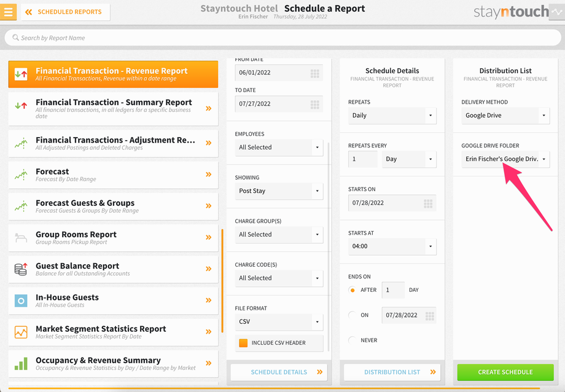Open the Charge Code(s) dropdown
This screenshot has width=565, height=392.
pyautogui.click(x=279, y=278)
